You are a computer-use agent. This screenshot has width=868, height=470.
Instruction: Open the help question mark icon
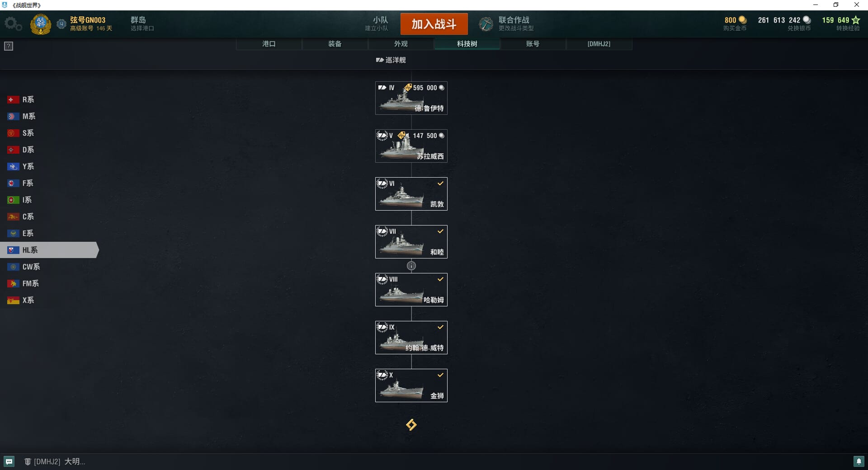9,46
